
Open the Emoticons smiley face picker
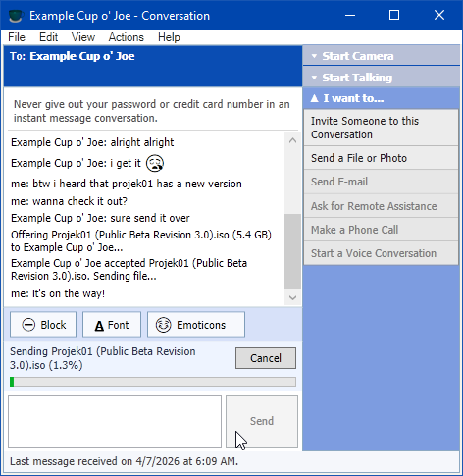click(163, 325)
